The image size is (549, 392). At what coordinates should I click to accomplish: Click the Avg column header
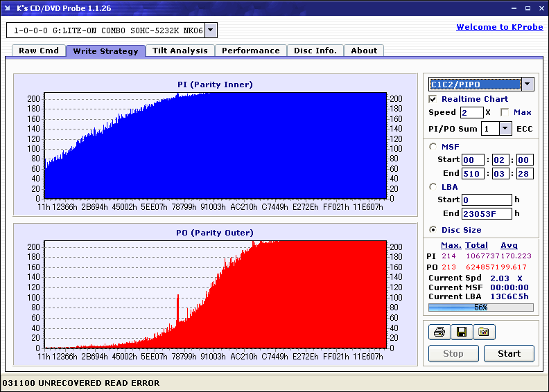pos(509,245)
